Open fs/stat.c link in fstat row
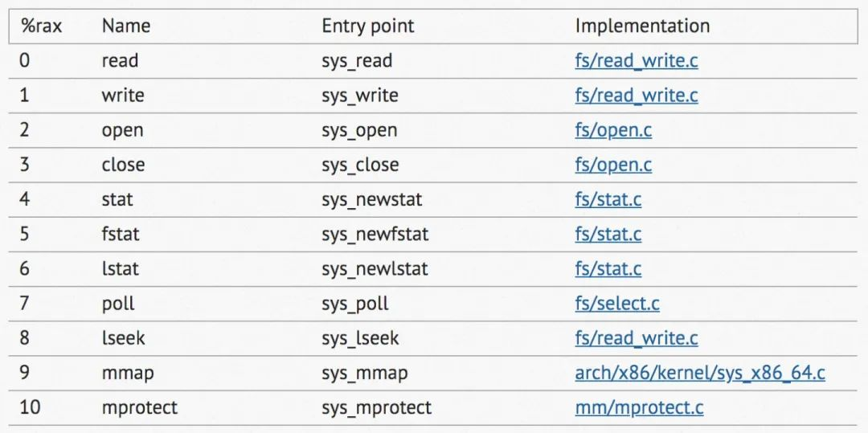The image size is (868, 433). 608,234
